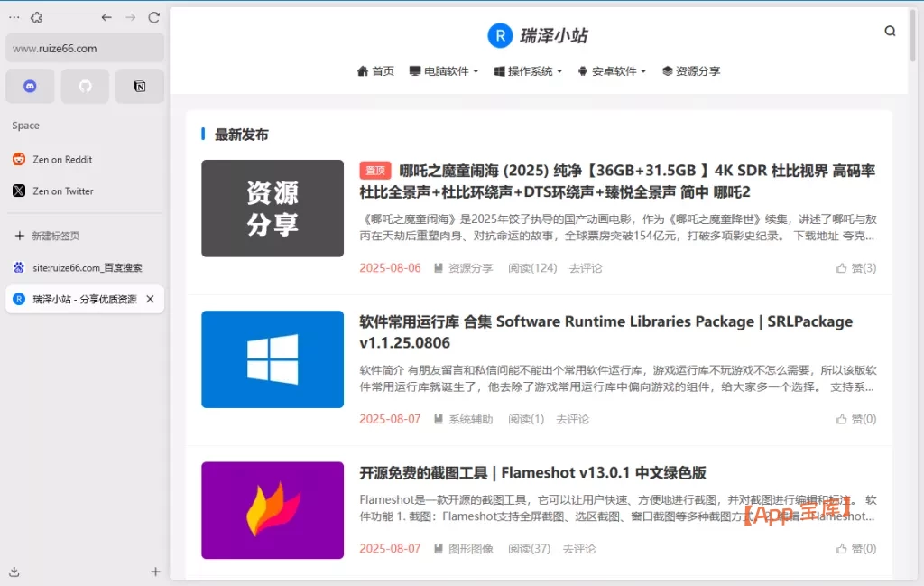Click the 瑞泽小站 site logo icon

coord(501,35)
